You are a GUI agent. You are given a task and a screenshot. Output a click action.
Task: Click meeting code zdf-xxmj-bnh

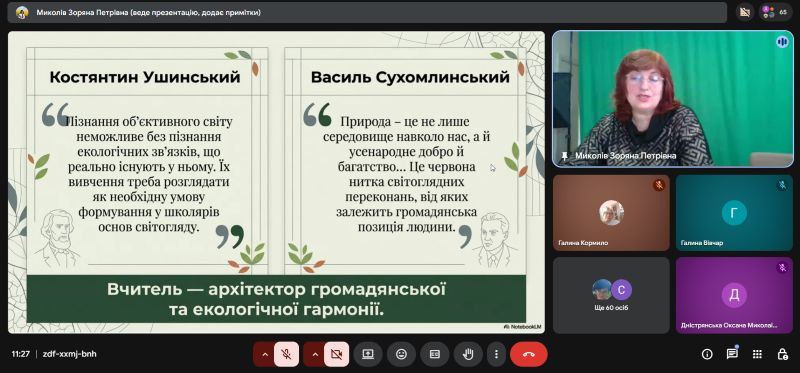click(x=69, y=354)
